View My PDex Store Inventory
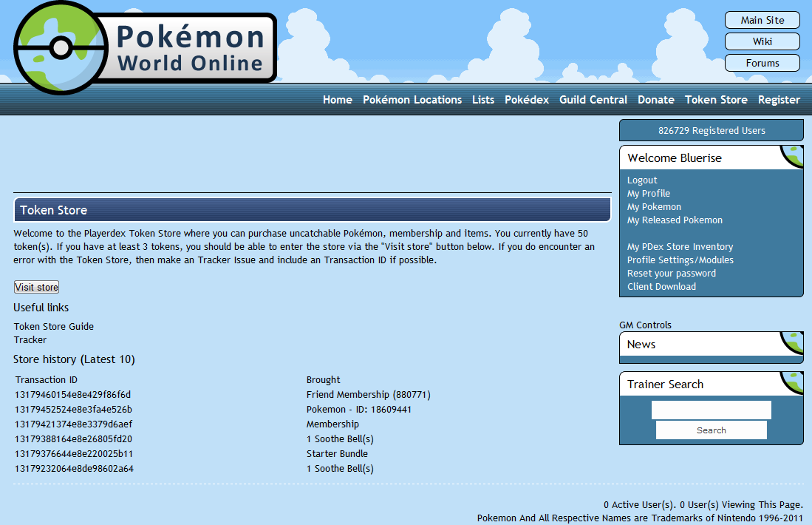The width and height of the screenshot is (812, 525). tap(680, 247)
